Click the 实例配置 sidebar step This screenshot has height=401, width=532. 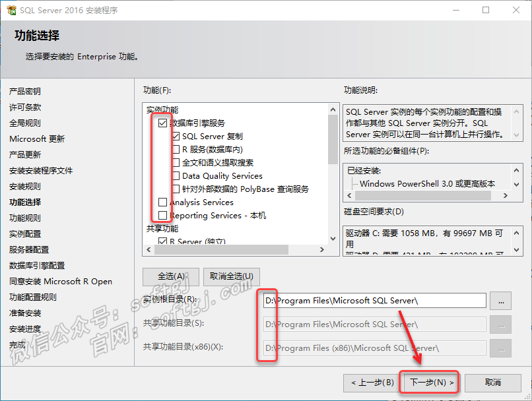click(25, 234)
